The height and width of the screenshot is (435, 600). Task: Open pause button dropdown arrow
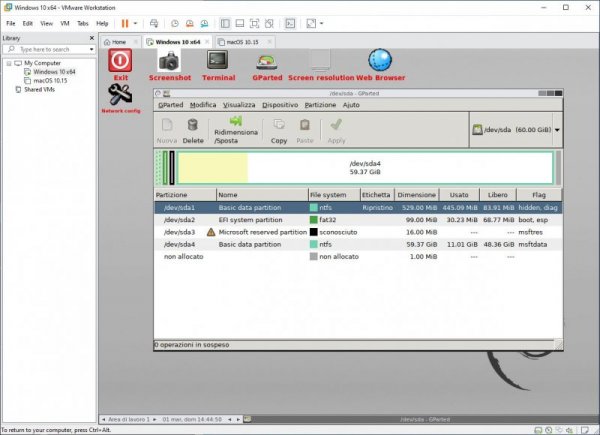click(x=135, y=23)
